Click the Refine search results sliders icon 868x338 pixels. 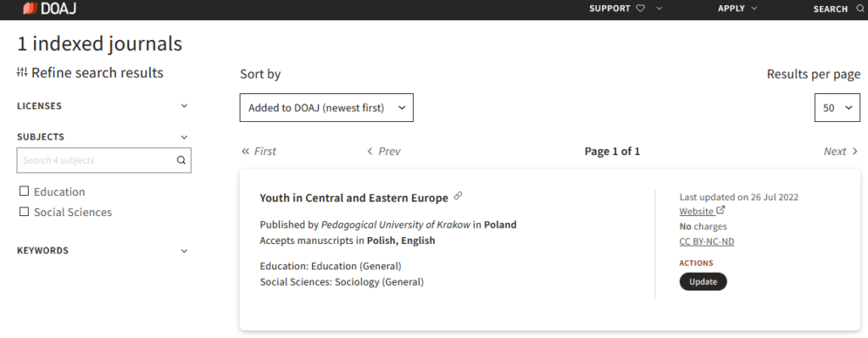click(22, 72)
